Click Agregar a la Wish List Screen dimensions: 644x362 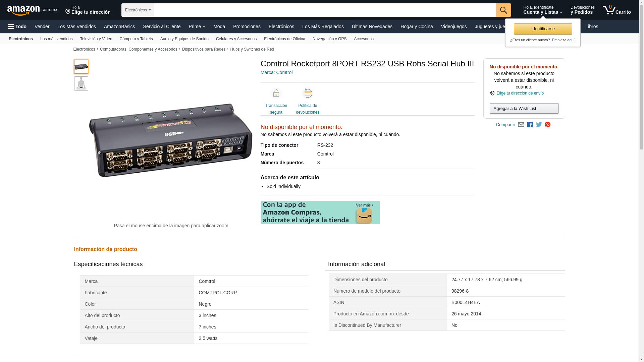524,109
